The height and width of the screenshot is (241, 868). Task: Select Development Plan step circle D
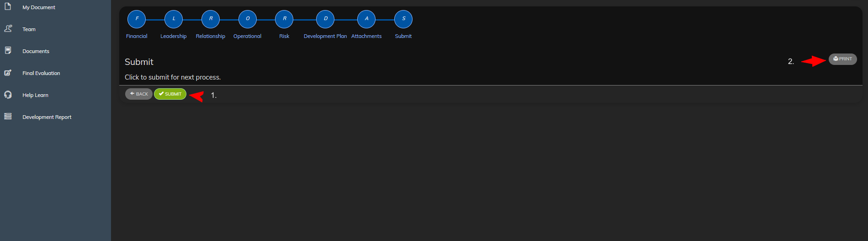tap(325, 19)
